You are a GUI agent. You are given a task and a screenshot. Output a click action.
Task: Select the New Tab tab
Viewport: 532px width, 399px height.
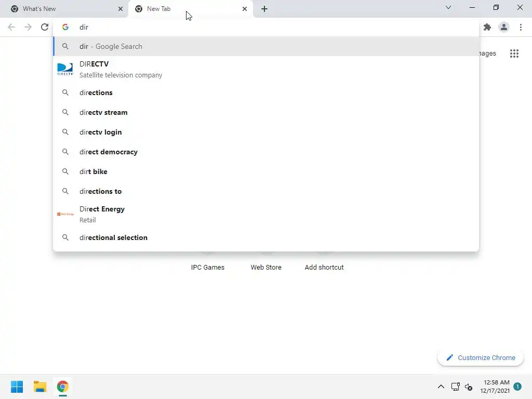pyautogui.click(x=190, y=9)
